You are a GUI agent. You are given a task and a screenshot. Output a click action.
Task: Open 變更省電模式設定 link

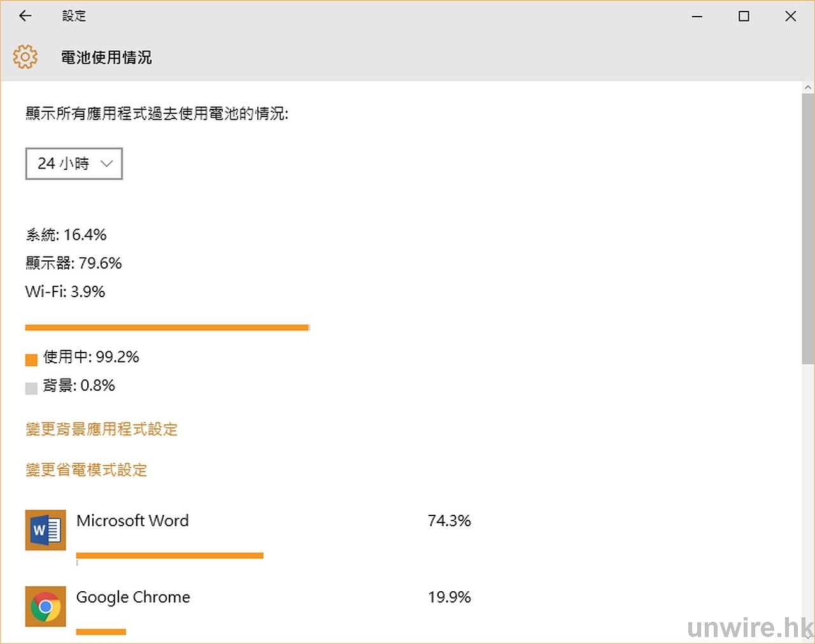(87, 470)
